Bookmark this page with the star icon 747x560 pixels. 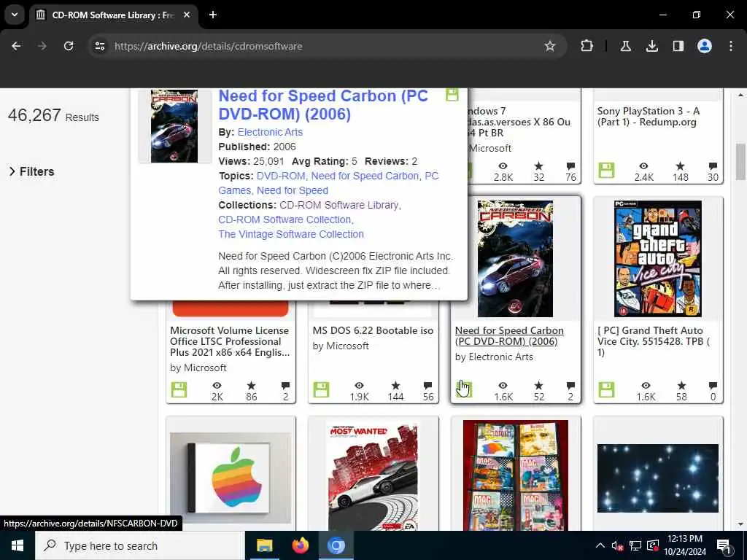tap(550, 46)
